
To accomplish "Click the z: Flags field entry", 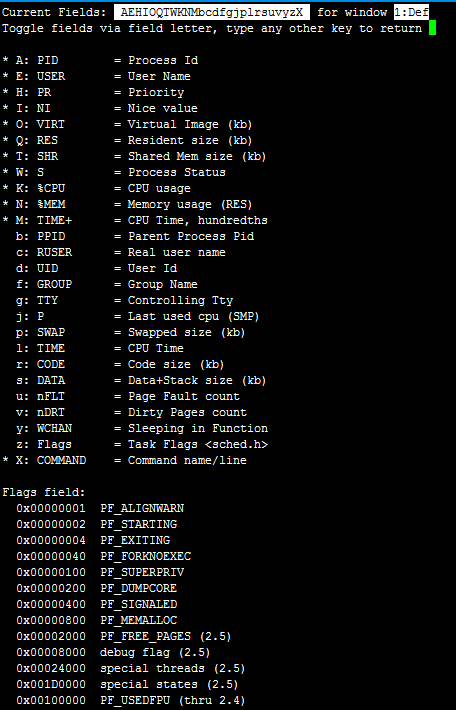I will [x=142, y=444].
